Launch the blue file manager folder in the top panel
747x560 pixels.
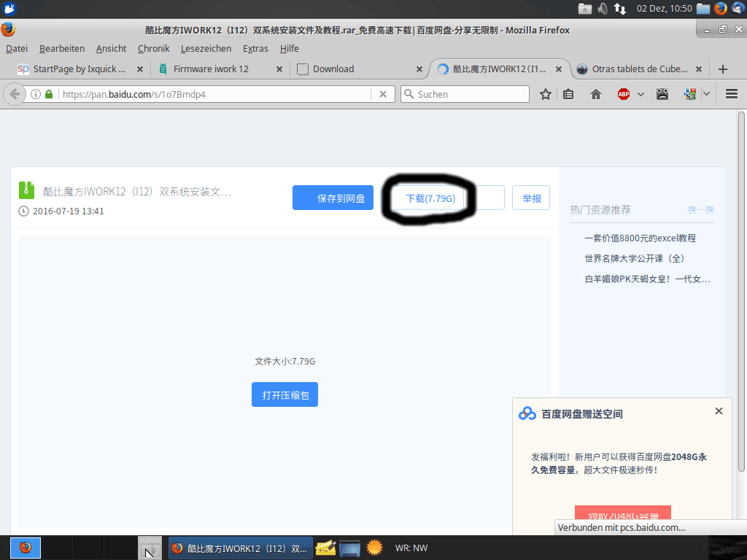703,9
